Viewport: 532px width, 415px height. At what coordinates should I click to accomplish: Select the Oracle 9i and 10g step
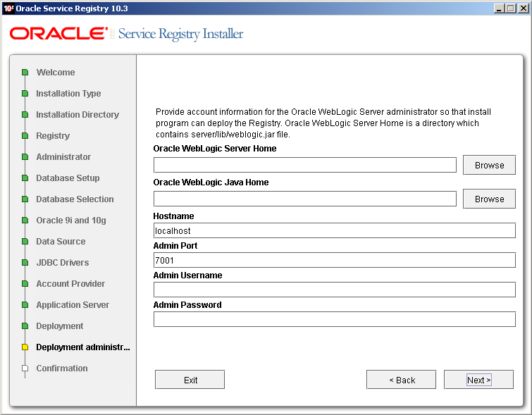71,221
